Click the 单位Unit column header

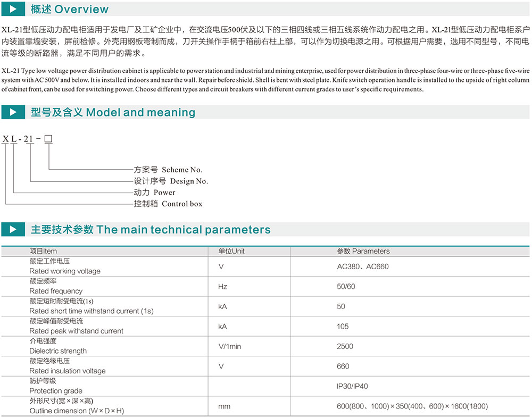tap(231, 251)
